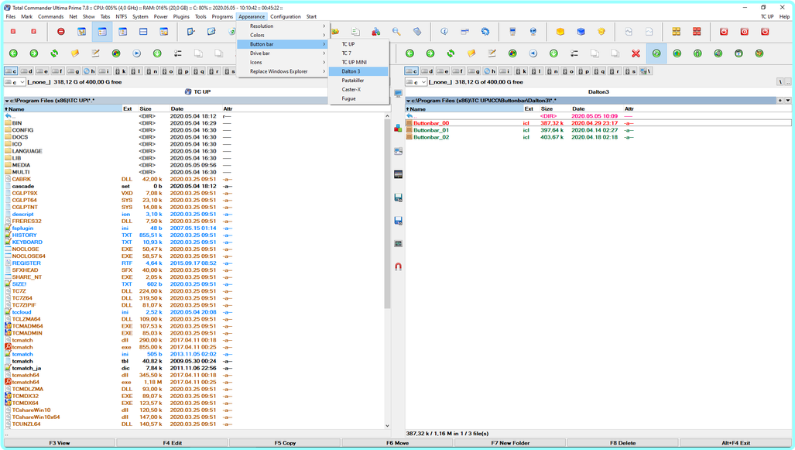The height and width of the screenshot is (450, 795).
Task: Select drive g in right drive bar
Action: [474, 71]
